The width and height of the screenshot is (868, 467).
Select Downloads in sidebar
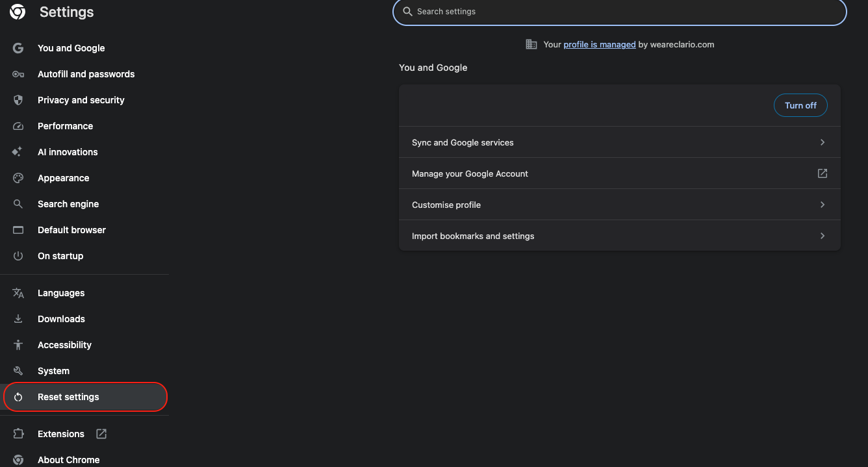(61, 319)
